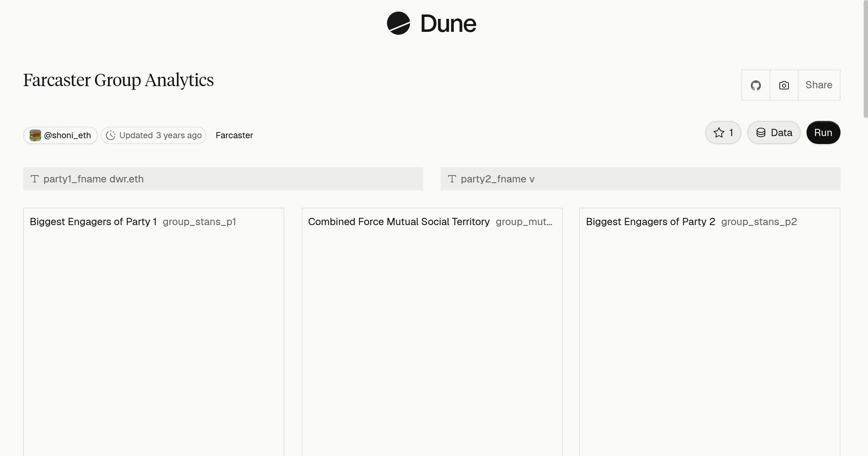The height and width of the screenshot is (456, 868).
Task: Click the Farcaster Group Analytics heading
Action: (119, 80)
